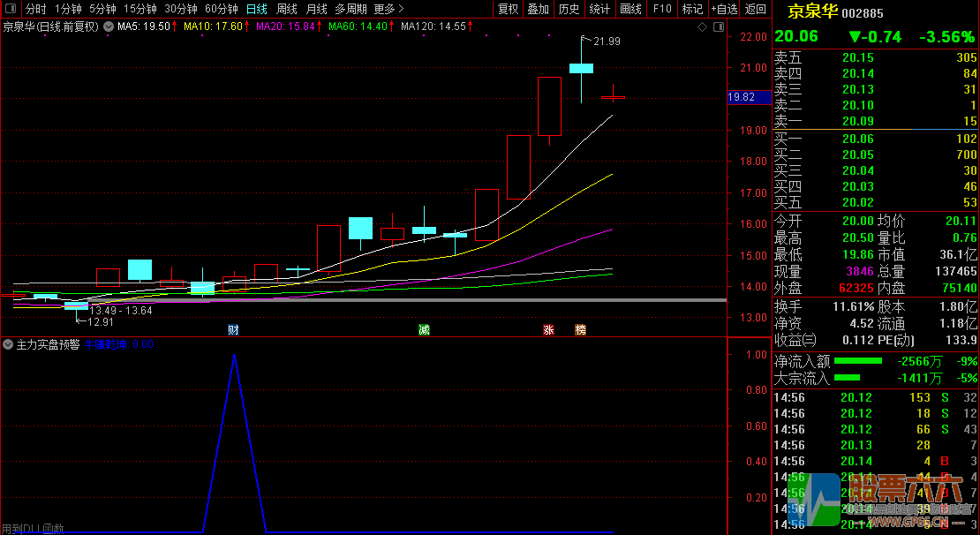Click the 19.82 price marker on axis
Screen dimensions: 980x535
pos(742,97)
